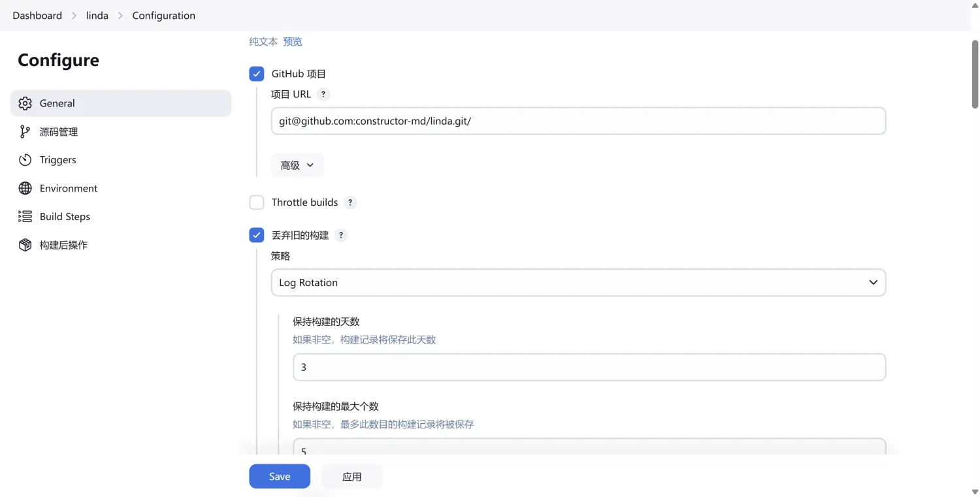Switch to 预览 preview mode
Screen dimensions: 980x497
(293, 42)
